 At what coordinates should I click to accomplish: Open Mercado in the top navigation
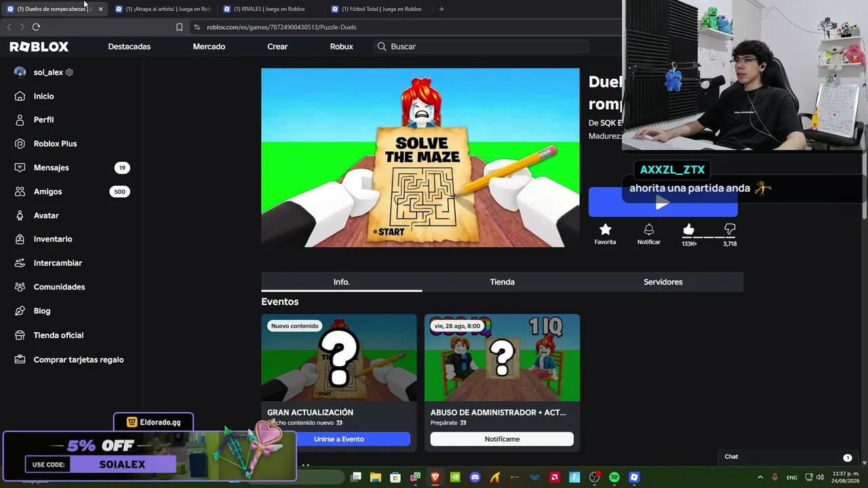(x=209, y=47)
